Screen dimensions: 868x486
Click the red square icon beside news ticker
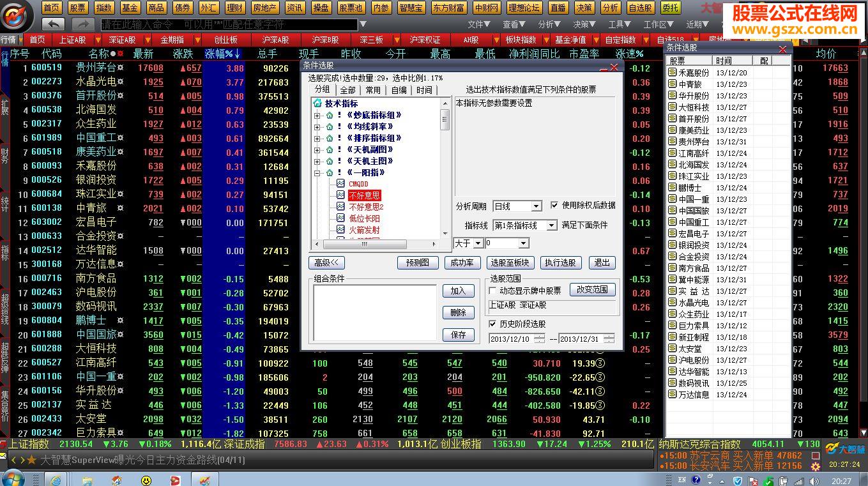coord(815,455)
